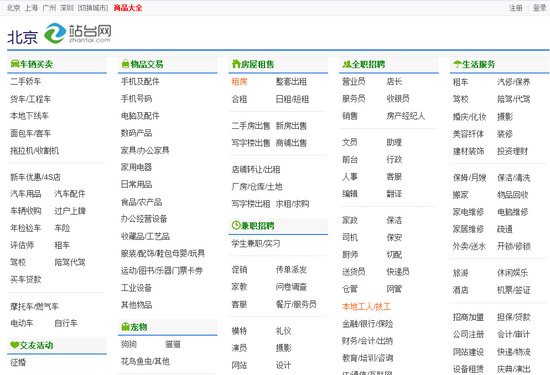Switch city to 深圳 in top bar
The image size is (550, 375).
pyautogui.click(x=67, y=8)
